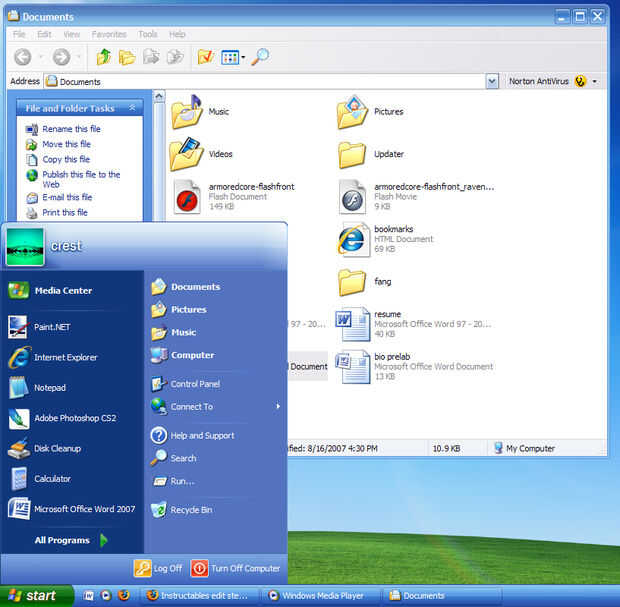Click the Back arrow in Documents toolbar
620x607 pixels.
pyautogui.click(x=23, y=57)
